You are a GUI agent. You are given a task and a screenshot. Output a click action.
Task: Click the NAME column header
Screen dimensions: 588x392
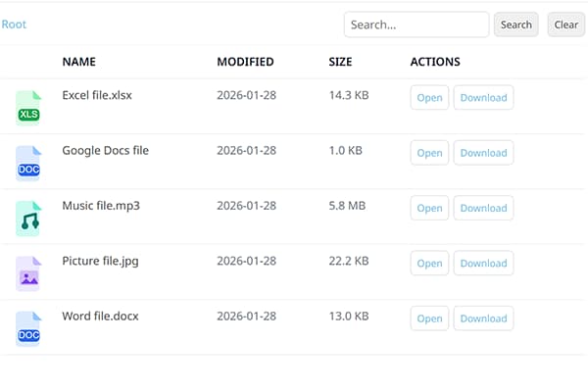click(78, 62)
